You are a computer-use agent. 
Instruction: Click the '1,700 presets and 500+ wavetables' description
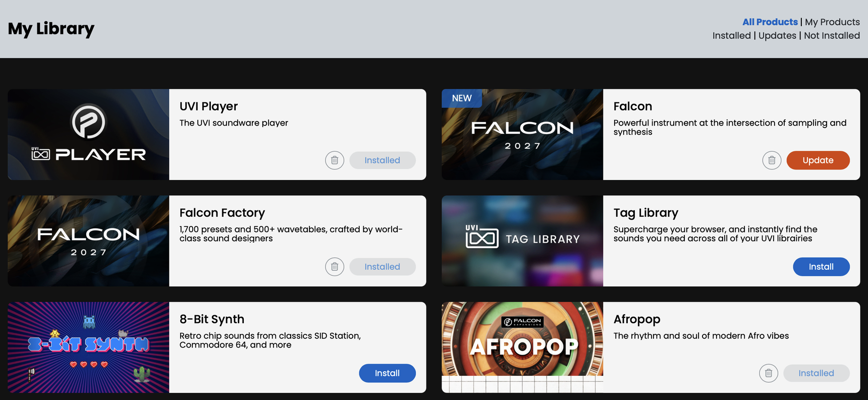[x=291, y=234]
